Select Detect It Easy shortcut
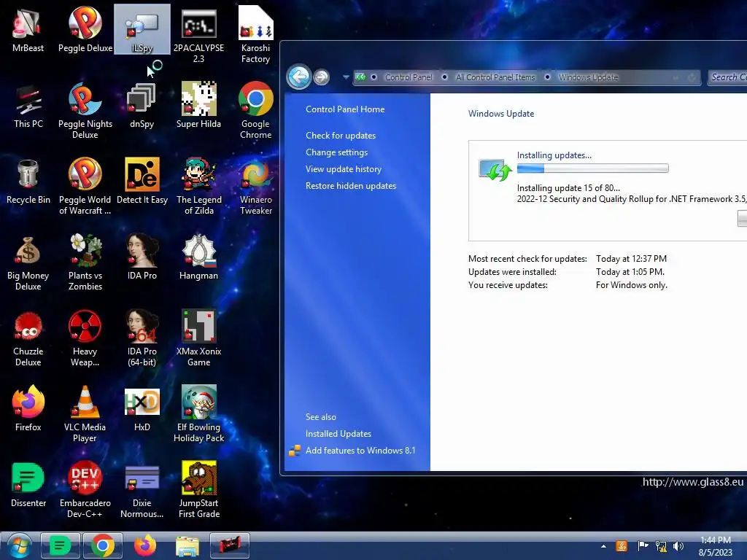The image size is (747, 560). point(142,182)
